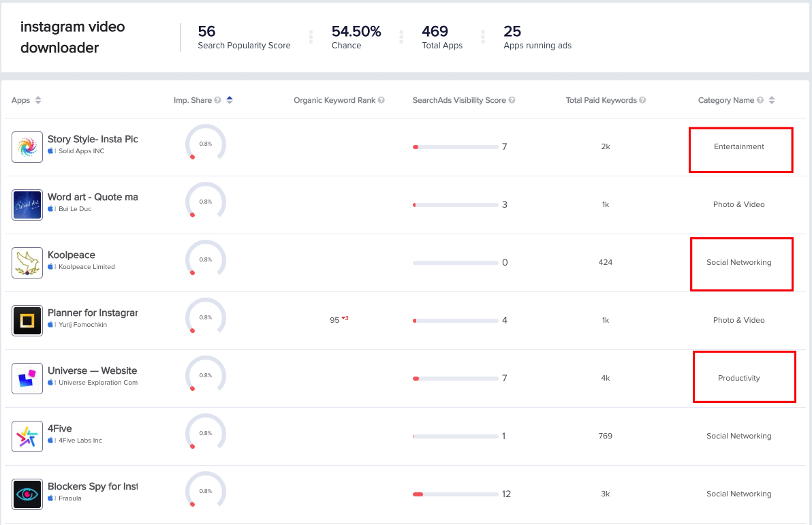This screenshot has height=525, width=812.
Task: Show help for Total Paid Keywords
Action: coord(642,100)
